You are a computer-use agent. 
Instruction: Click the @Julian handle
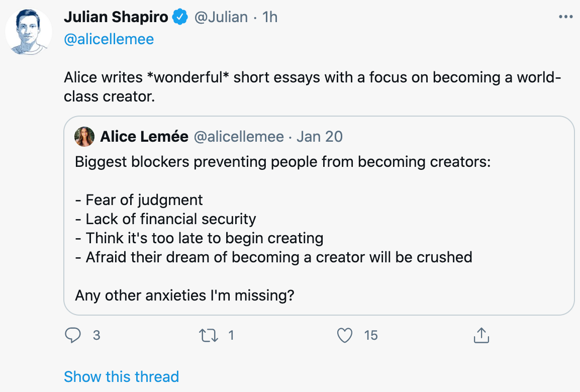tap(221, 17)
